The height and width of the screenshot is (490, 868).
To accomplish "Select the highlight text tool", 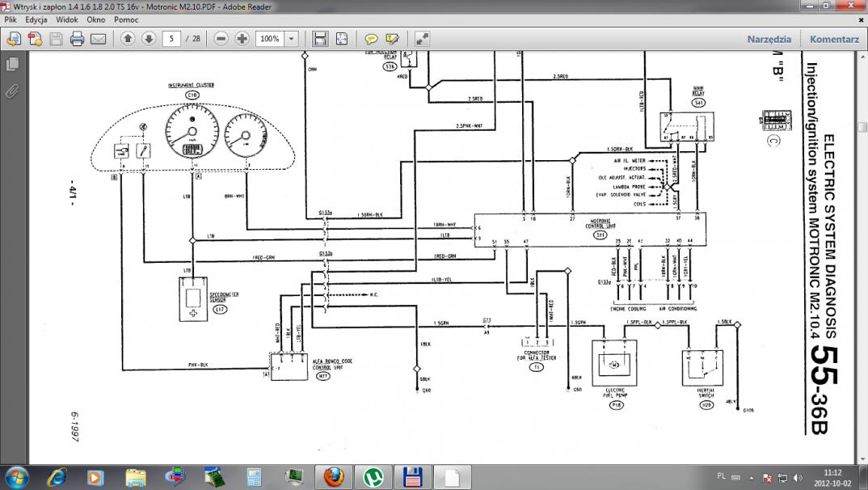I will pyautogui.click(x=393, y=39).
